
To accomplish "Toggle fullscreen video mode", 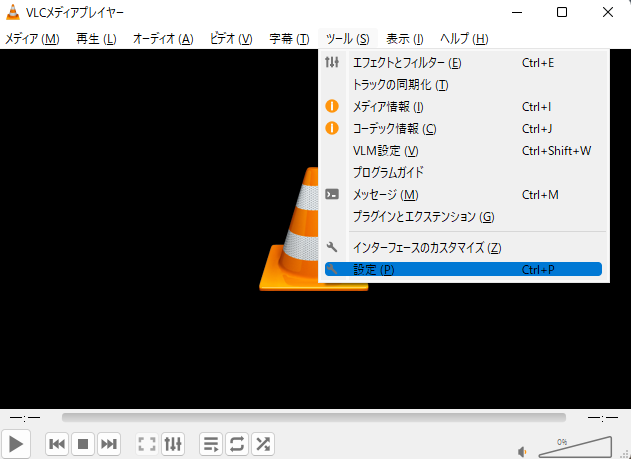I will [147, 443].
